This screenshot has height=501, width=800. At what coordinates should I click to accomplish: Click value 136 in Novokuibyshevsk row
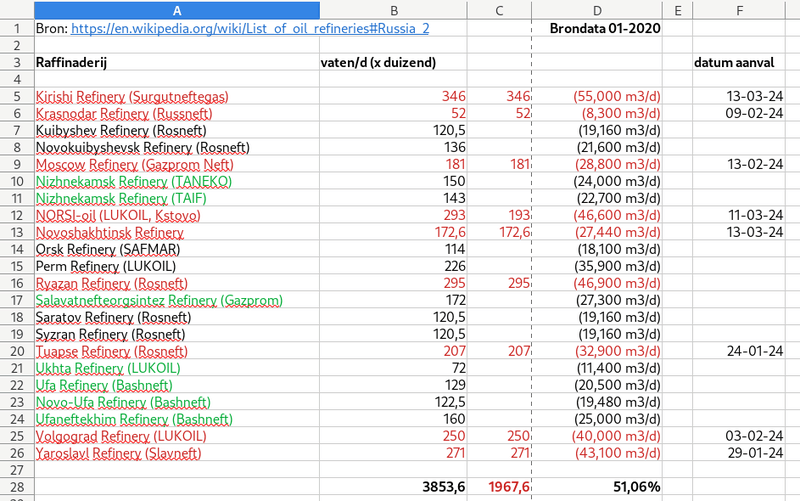[393, 147]
